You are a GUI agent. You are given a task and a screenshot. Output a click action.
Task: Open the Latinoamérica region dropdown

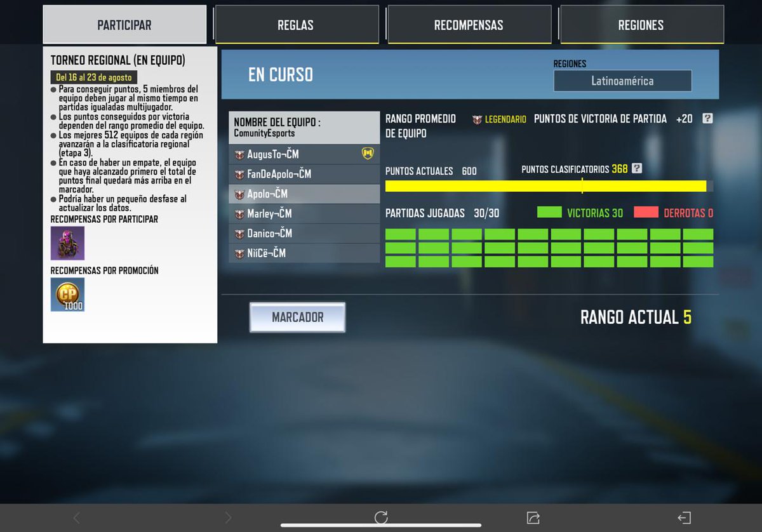622,81
